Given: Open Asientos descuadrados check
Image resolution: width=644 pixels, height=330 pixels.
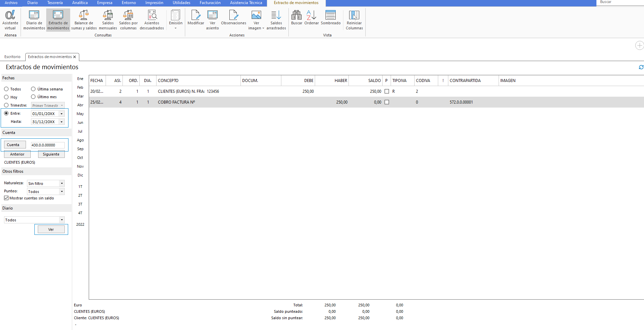Looking at the screenshot, I should (x=152, y=20).
